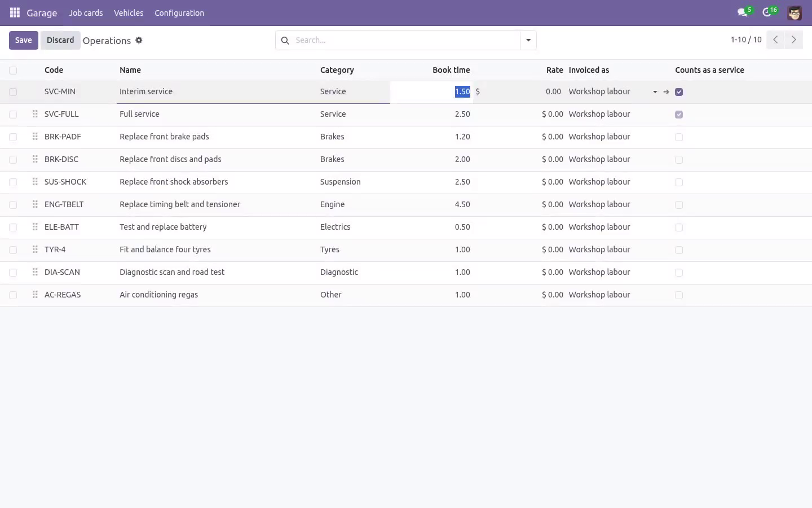Grab the drag handle for BRK-DISC row

coord(35,159)
